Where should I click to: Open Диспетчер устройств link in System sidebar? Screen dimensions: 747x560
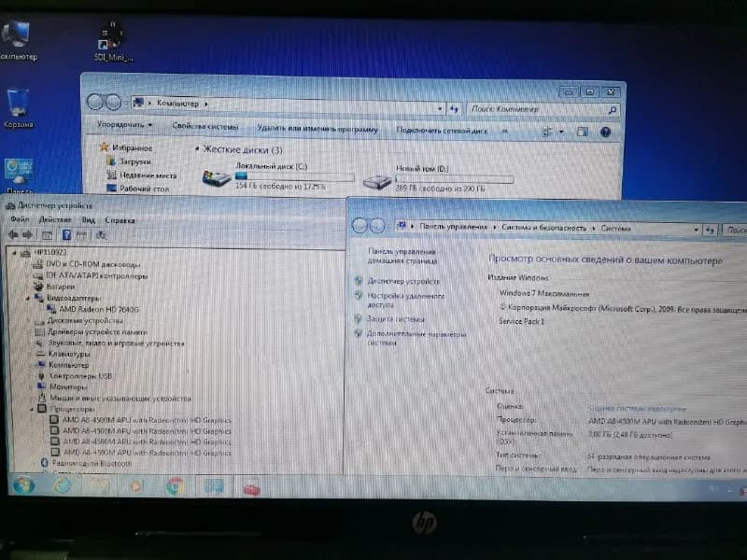403,281
